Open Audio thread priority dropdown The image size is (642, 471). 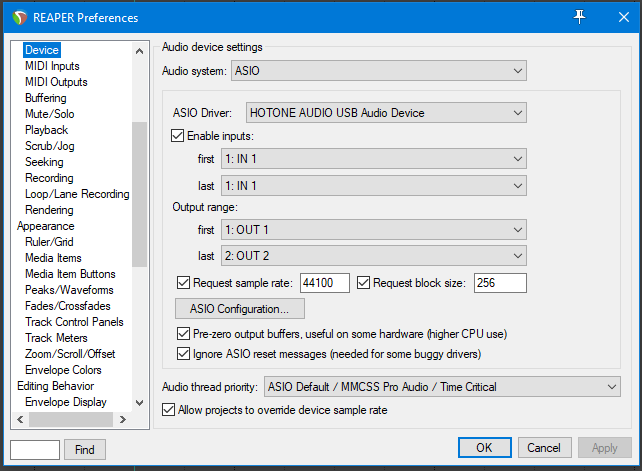coord(441,387)
